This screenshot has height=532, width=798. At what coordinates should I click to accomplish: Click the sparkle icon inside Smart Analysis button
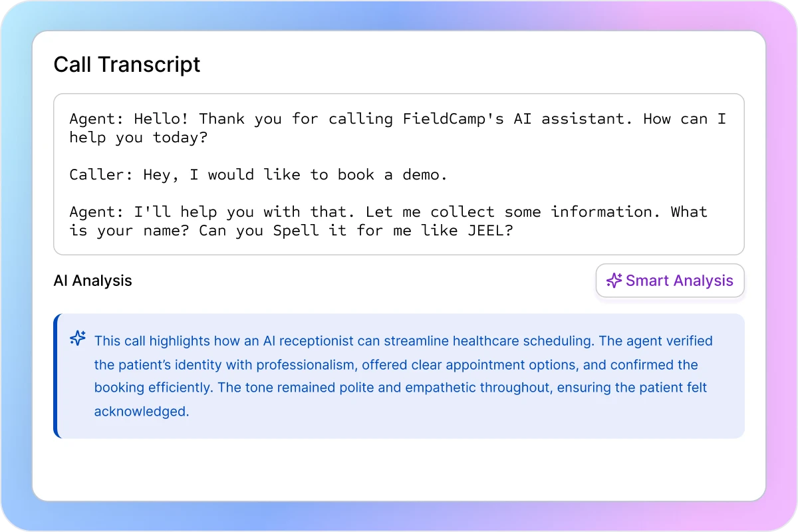point(614,281)
